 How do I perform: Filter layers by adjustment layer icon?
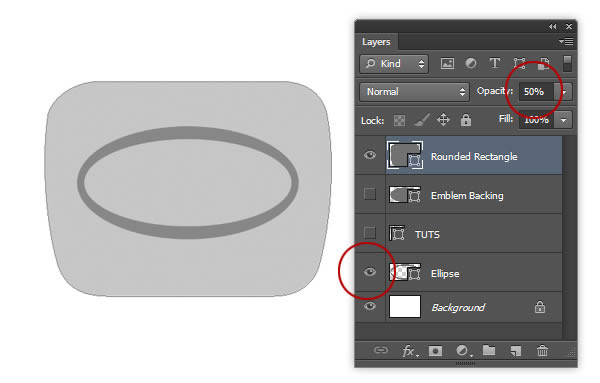pos(471,64)
